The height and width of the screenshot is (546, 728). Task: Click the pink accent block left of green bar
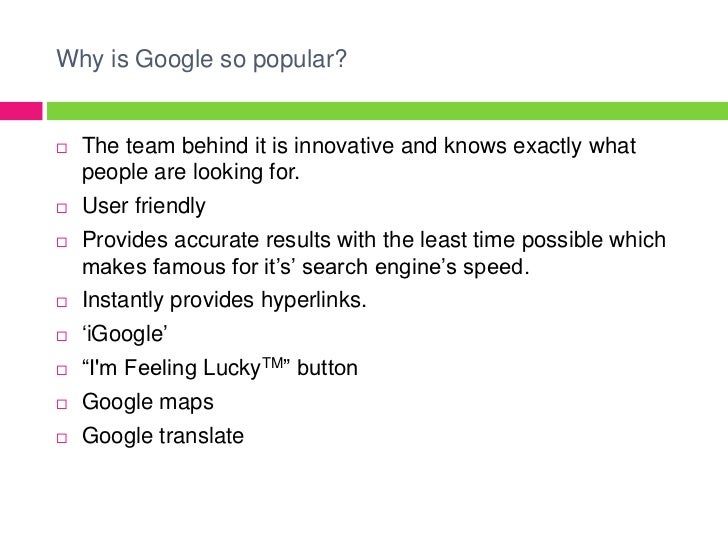[x=21, y=111]
